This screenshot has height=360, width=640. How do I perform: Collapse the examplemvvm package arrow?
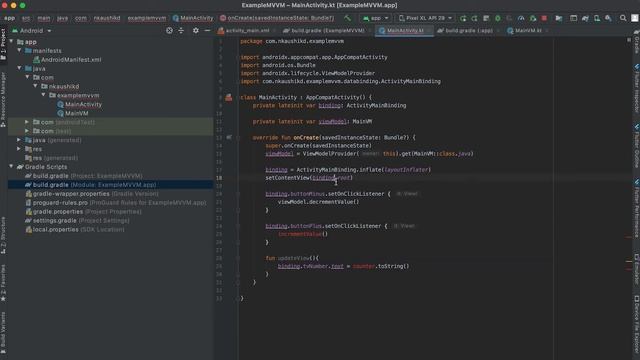(43, 95)
